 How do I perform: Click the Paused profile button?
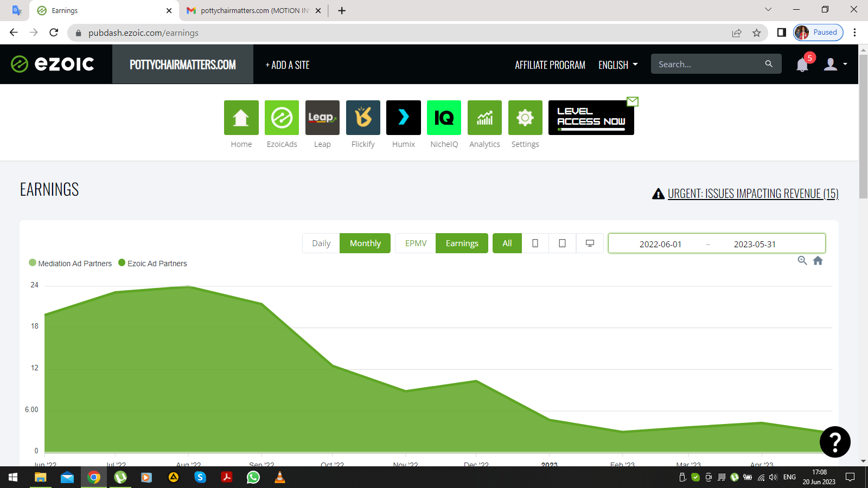click(818, 33)
